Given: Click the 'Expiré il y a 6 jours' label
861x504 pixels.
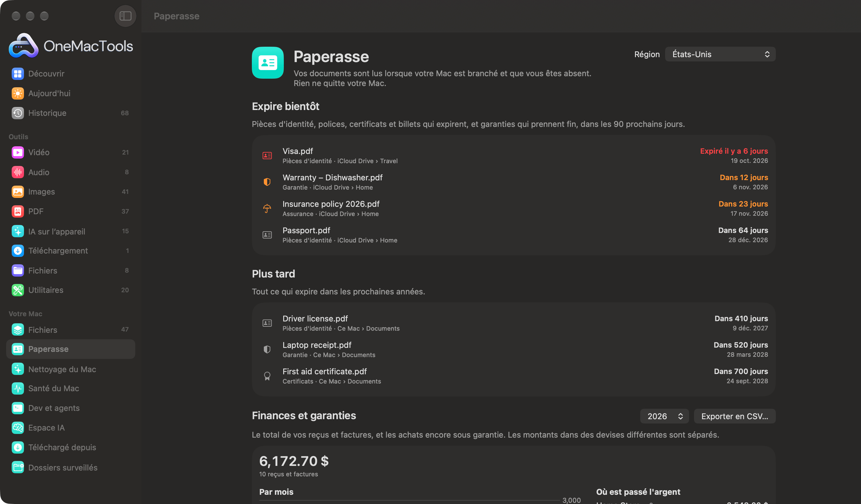Looking at the screenshot, I should [x=734, y=151].
